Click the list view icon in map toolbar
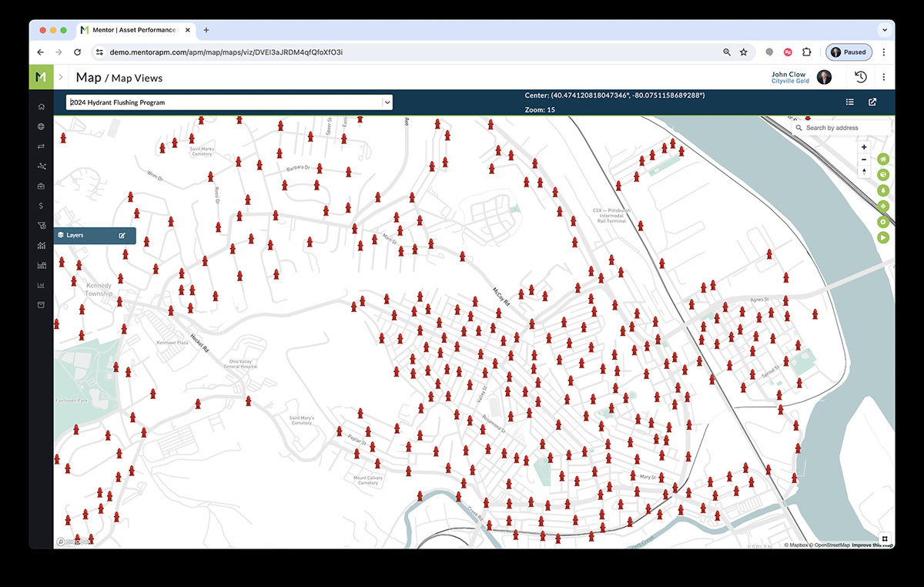 click(x=850, y=102)
